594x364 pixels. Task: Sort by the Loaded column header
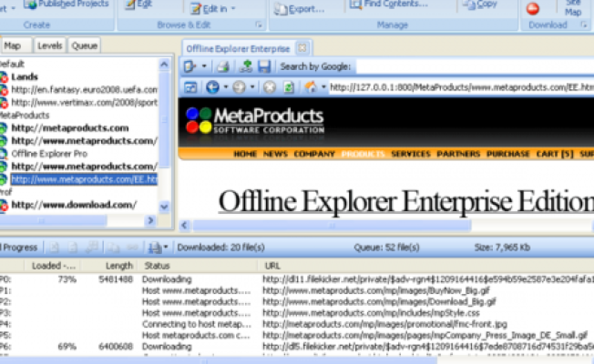click(53, 266)
